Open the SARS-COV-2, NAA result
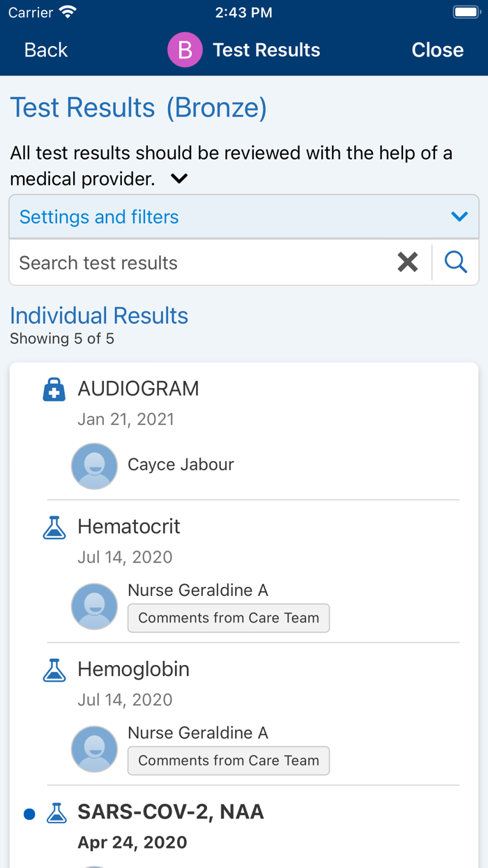This screenshot has height=868, width=488. point(171,812)
